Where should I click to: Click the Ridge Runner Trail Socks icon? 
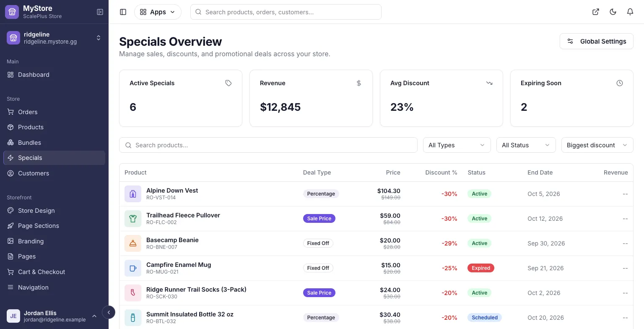point(133,293)
